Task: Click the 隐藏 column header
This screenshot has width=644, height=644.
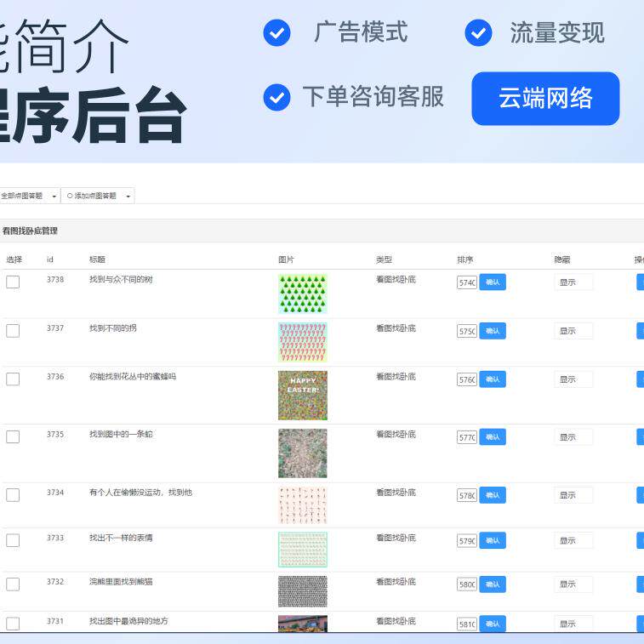Action: (x=562, y=259)
